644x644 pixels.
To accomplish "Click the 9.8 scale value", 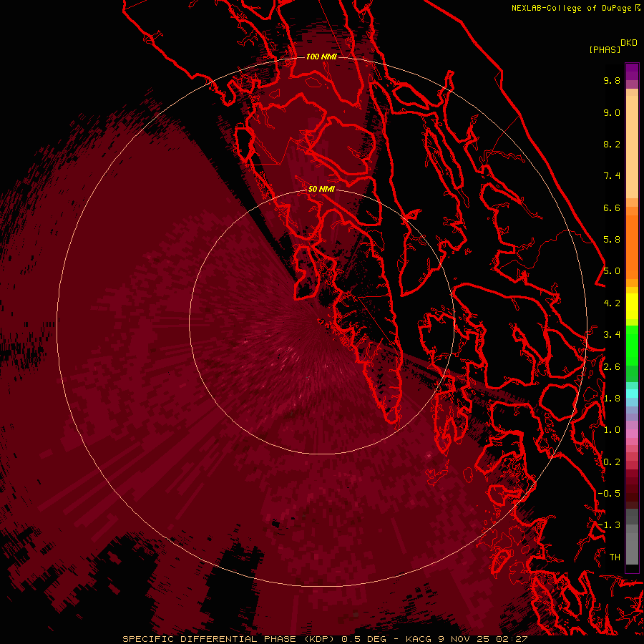I will pos(612,80).
